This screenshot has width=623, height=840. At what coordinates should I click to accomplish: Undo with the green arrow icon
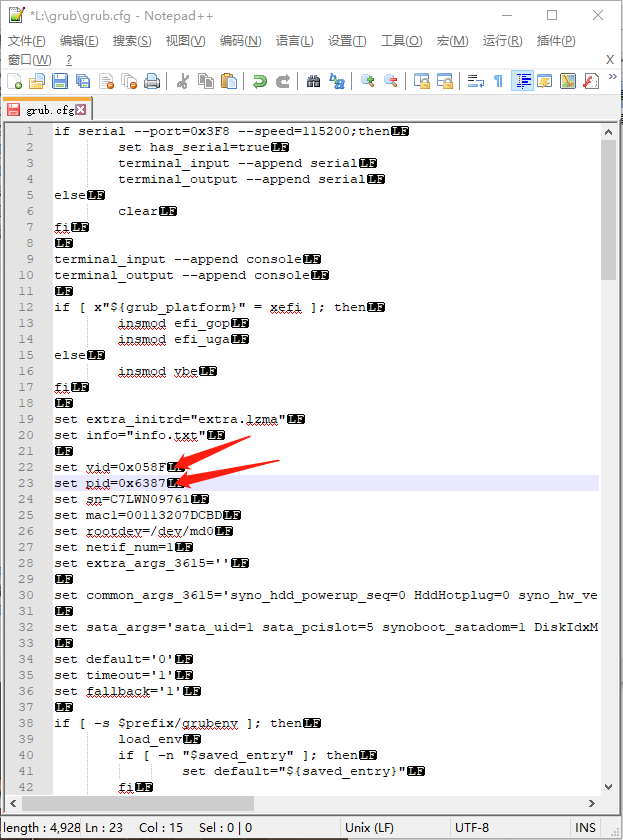(x=260, y=81)
